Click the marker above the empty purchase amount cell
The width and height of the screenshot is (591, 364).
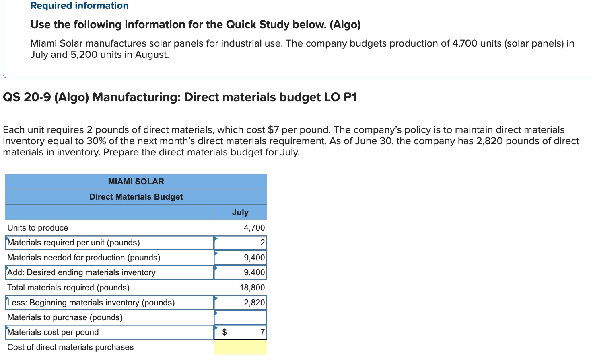pos(216,313)
